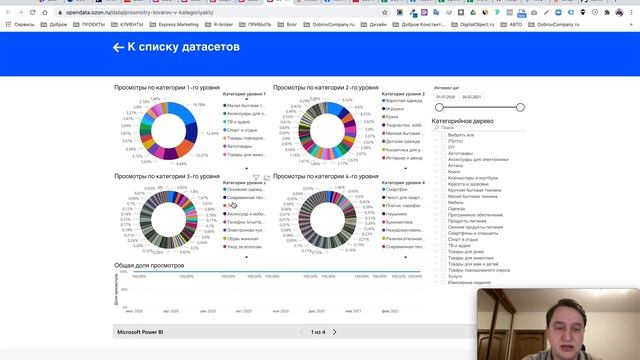This screenshot has width=640, height=360.
Task: Open the Chrome profile avatar
Action: click(x=619, y=13)
